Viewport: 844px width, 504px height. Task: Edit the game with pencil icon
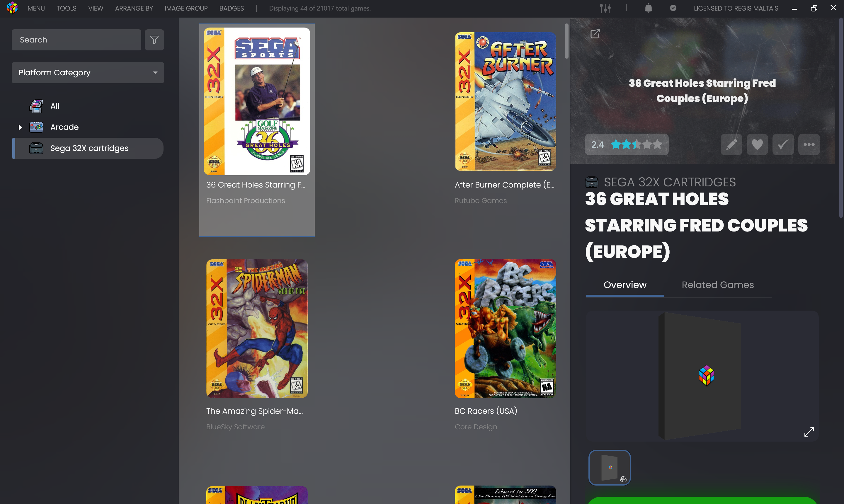point(731,144)
